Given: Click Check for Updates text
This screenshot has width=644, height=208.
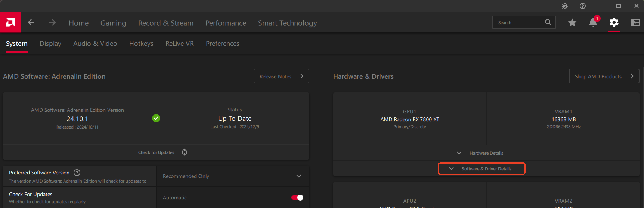Looking at the screenshot, I should (x=156, y=152).
